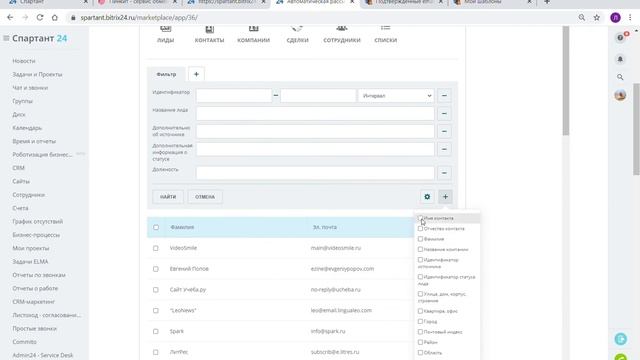
Task: Open search icon in right panel
Action: (620, 77)
